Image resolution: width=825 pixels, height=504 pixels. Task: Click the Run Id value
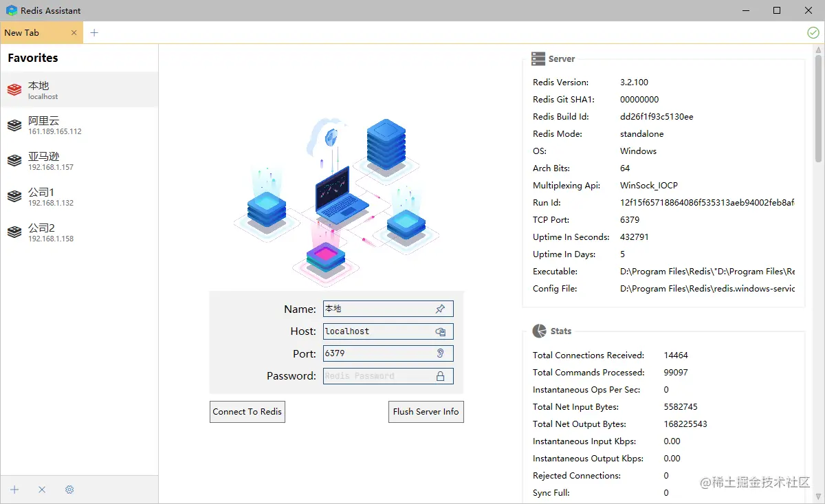click(x=707, y=203)
